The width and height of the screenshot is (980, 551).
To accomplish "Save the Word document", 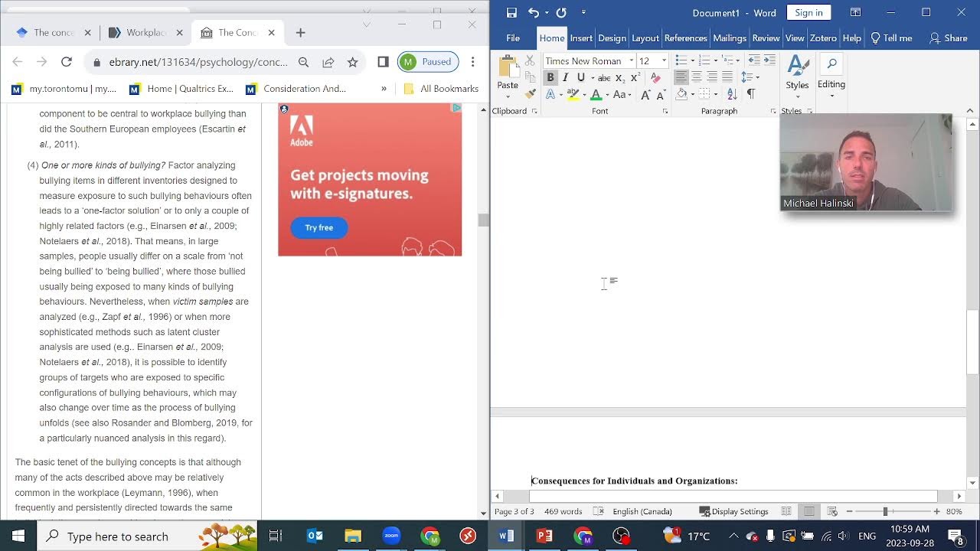I will tap(511, 12).
